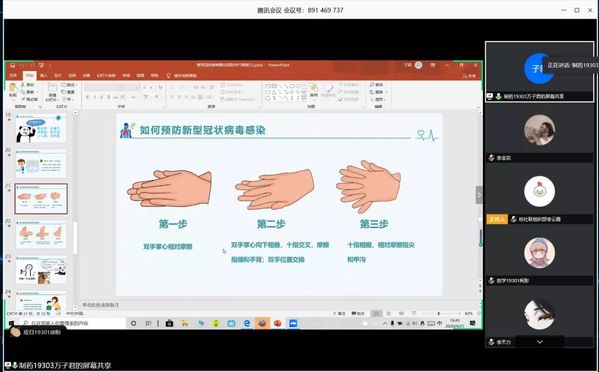
Task: Switch to the Insert ribbon tab
Action: coord(44,76)
